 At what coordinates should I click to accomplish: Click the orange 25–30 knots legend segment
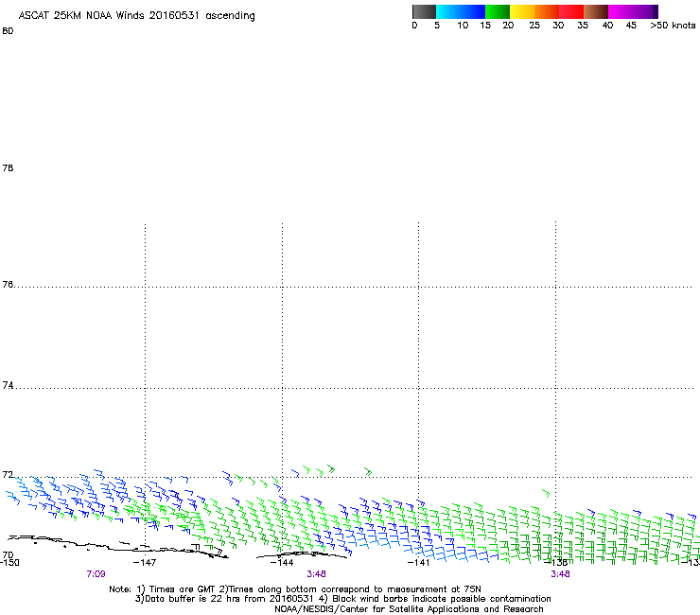click(547, 11)
